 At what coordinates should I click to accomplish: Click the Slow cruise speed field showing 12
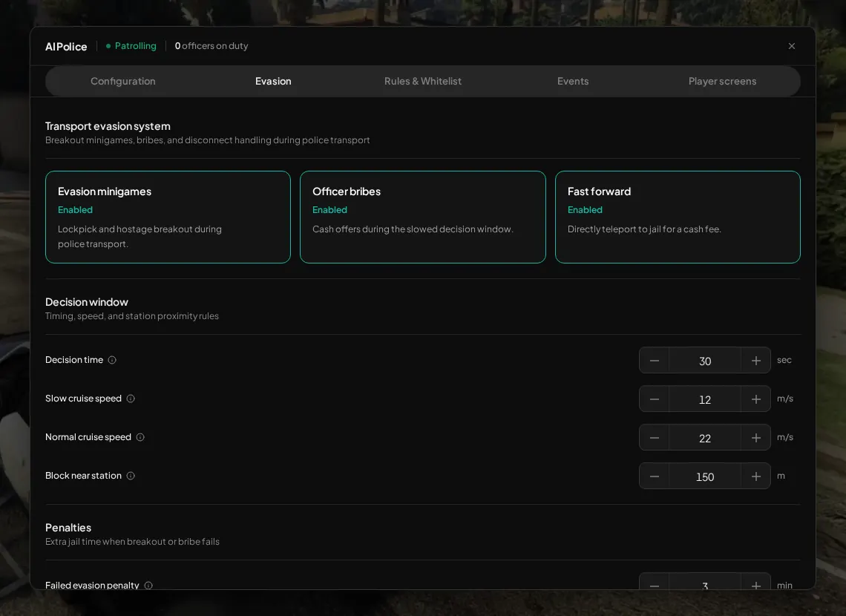[x=705, y=399]
